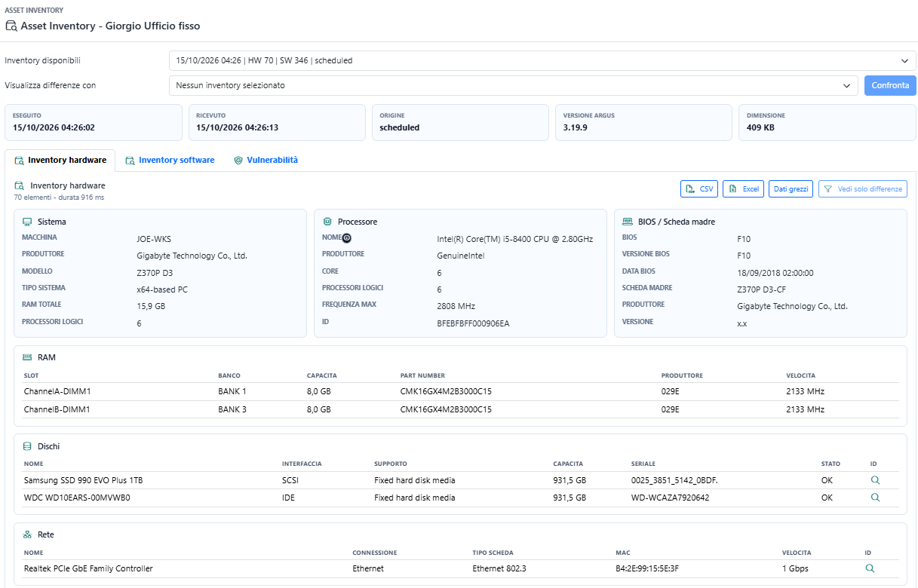Click the Sistema monitor icon
The image size is (918, 588).
pos(27,222)
